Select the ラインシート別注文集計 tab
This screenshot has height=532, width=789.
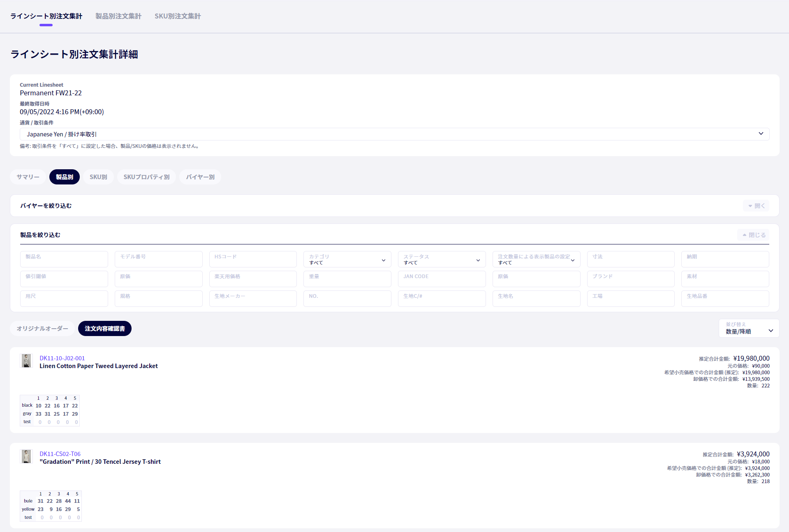pos(46,16)
